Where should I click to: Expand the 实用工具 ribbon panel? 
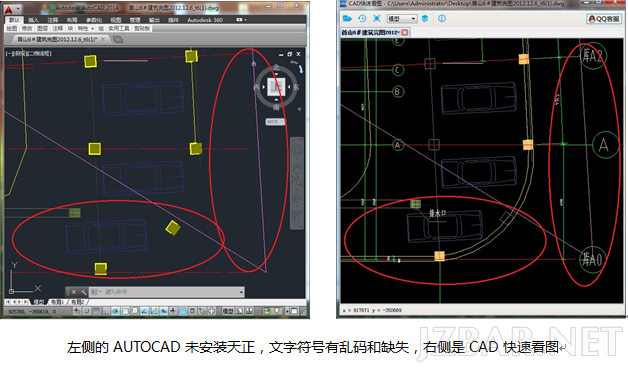pyautogui.click(x=119, y=28)
